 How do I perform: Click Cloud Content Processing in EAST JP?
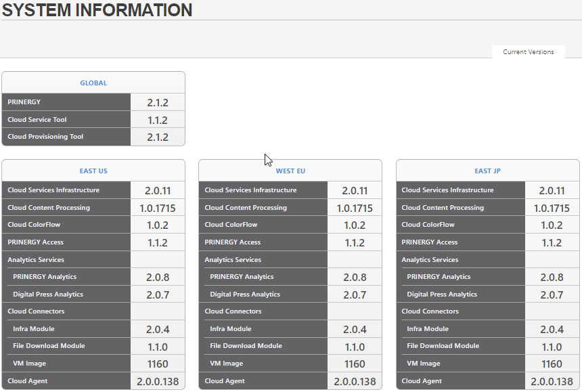coord(443,207)
